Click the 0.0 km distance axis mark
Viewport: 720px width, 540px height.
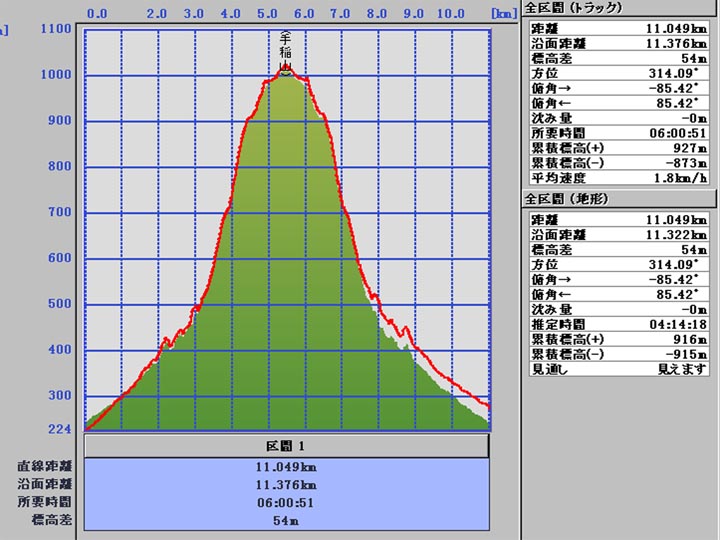coord(98,14)
